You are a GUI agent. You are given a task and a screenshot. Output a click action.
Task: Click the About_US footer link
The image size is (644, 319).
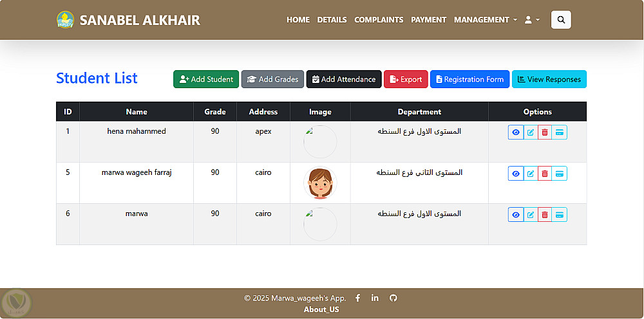321,309
